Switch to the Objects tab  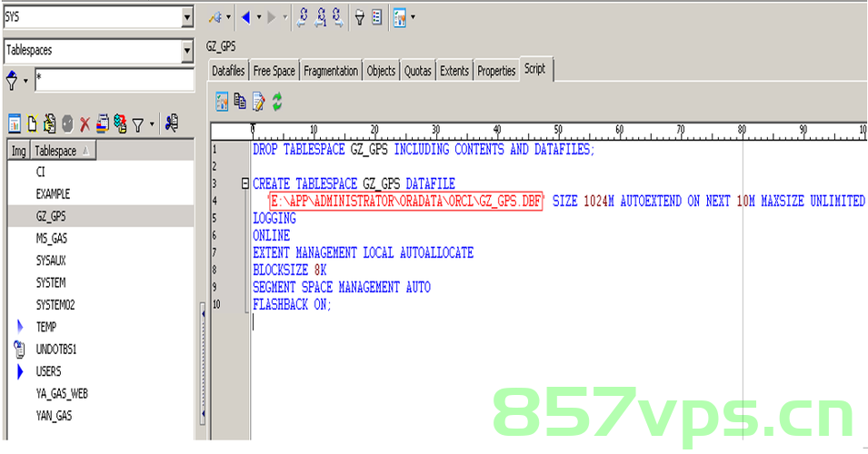381,71
